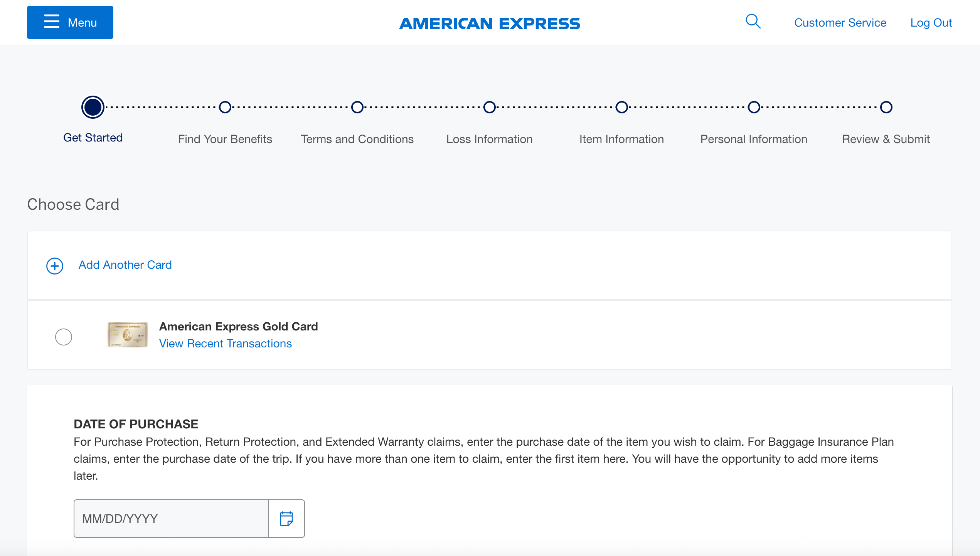Open View Recent Transactions
Viewport: 980px width, 556px height.
tap(225, 343)
